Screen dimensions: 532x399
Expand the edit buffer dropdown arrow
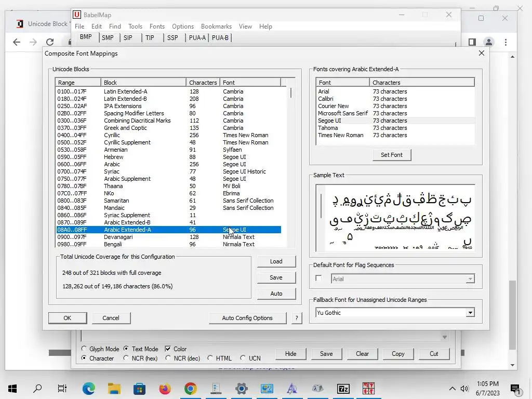pyautogui.click(x=445, y=337)
